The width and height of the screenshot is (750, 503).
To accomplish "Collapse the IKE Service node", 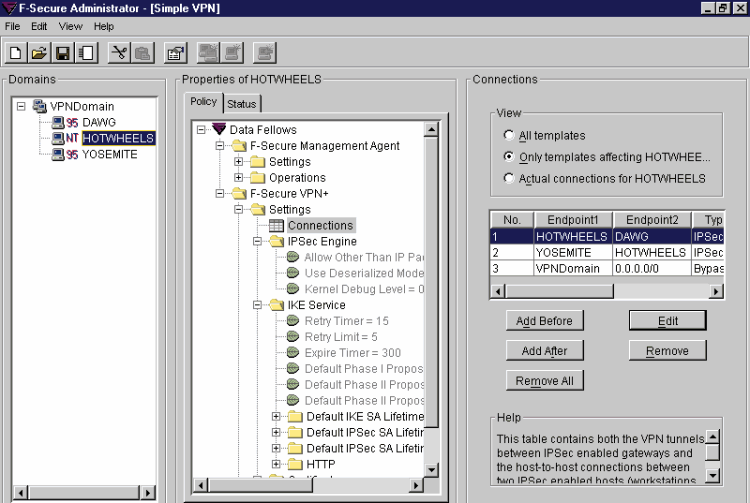I will (257, 305).
